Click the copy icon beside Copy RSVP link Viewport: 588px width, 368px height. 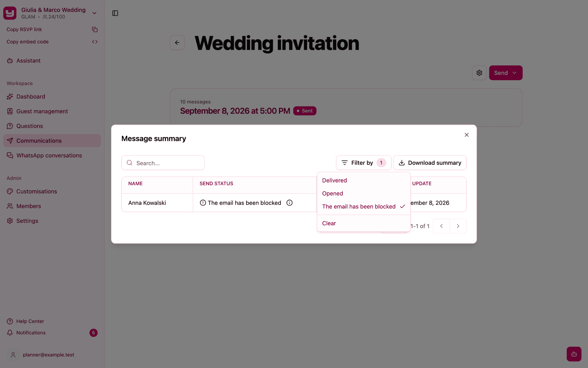[95, 29]
